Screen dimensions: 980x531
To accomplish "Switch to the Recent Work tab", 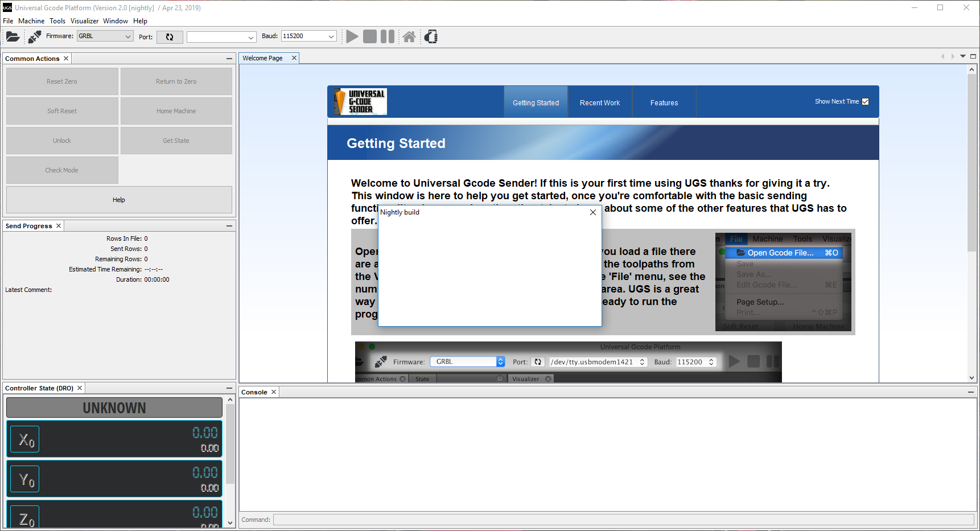I will [600, 102].
